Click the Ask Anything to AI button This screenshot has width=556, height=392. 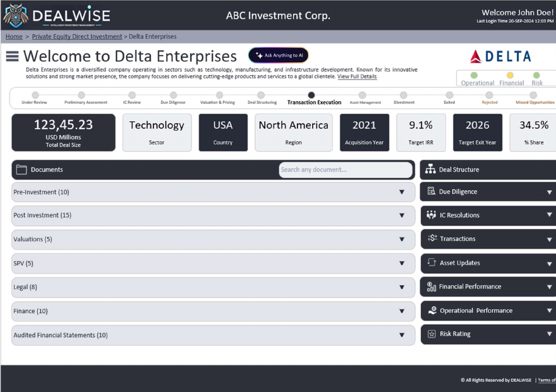[x=279, y=56]
